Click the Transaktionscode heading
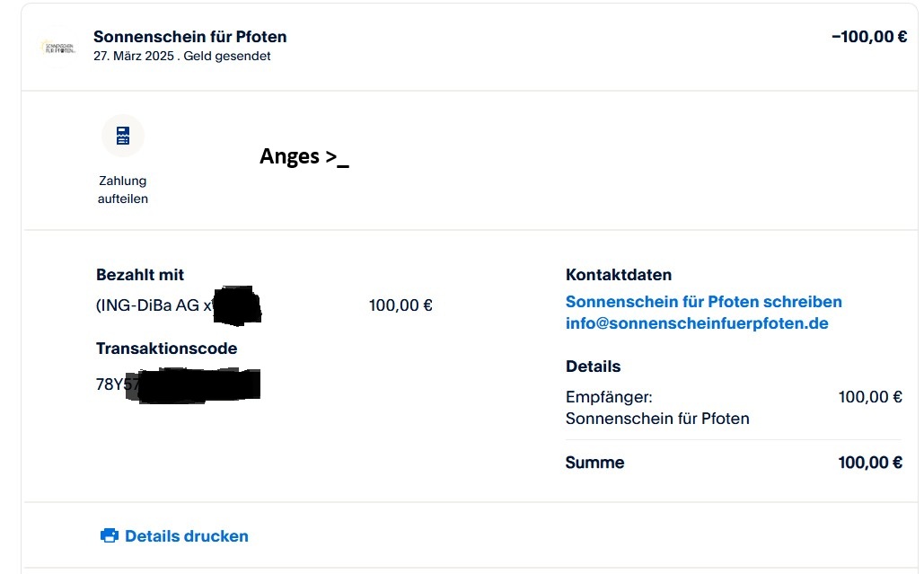The width and height of the screenshot is (924, 574). pos(166,349)
